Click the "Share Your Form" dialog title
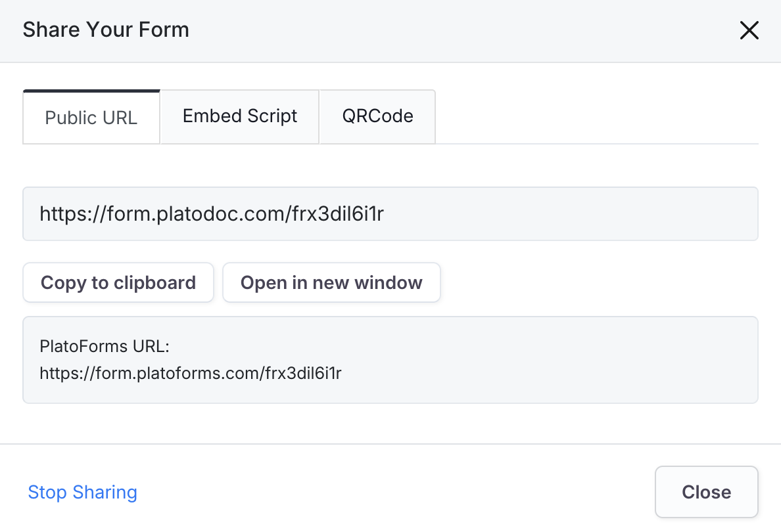Viewport: 781px width, 532px height. (106, 30)
